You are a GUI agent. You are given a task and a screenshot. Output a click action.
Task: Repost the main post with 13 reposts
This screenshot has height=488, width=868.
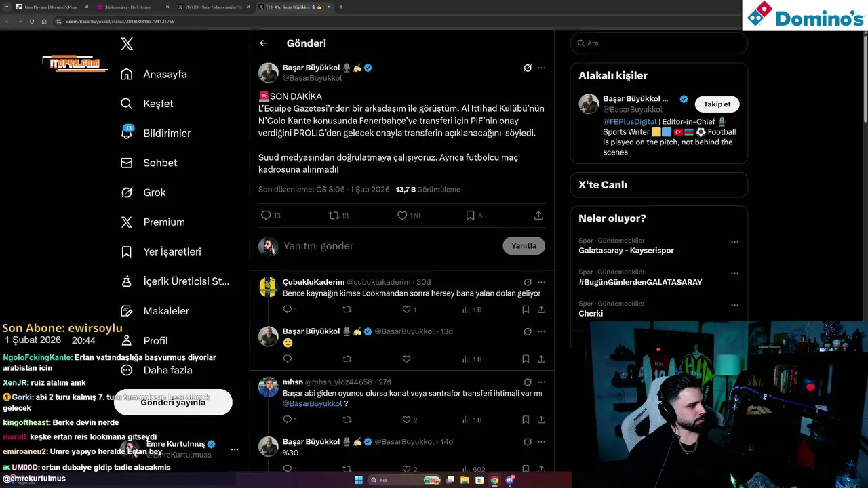pos(334,216)
